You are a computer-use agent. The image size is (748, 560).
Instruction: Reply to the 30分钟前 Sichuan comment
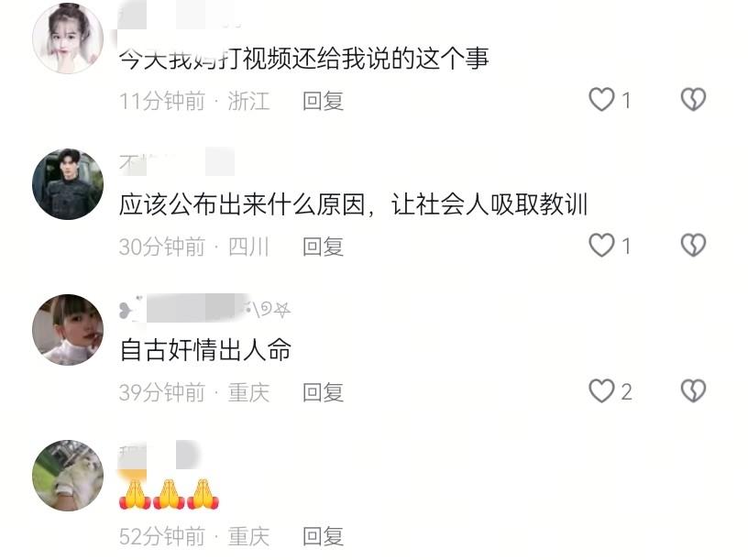tap(323, 247)
